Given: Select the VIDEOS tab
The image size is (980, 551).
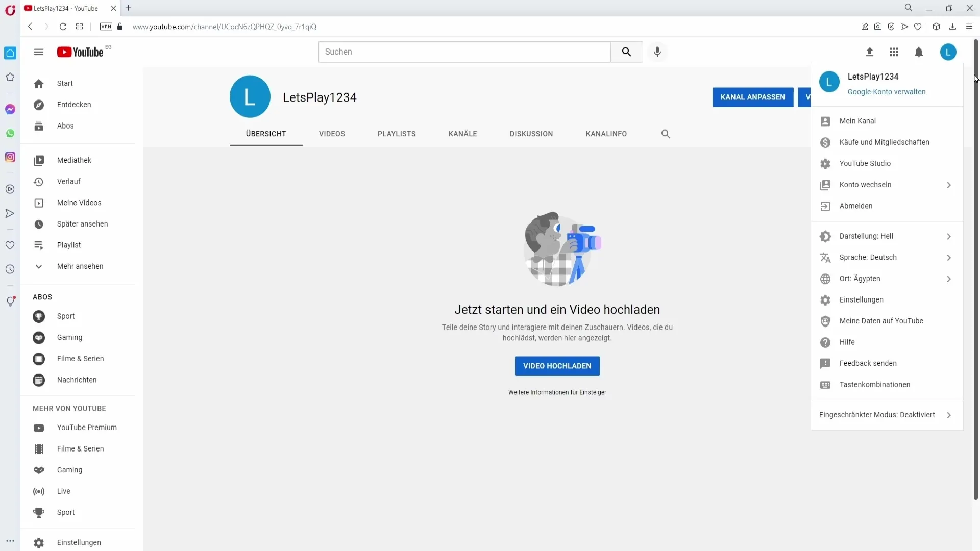Looking at the screenshot, I should [332, 133].
